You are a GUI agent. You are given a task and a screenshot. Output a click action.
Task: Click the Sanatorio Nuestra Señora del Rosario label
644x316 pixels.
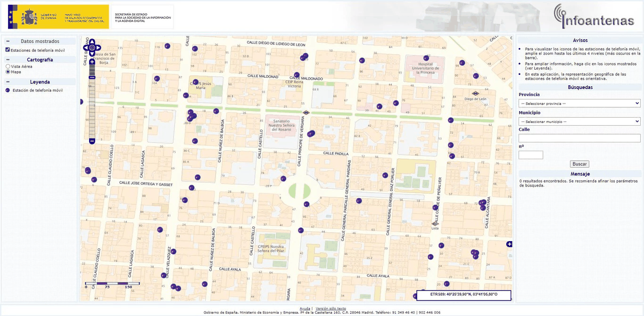point(281,126)
